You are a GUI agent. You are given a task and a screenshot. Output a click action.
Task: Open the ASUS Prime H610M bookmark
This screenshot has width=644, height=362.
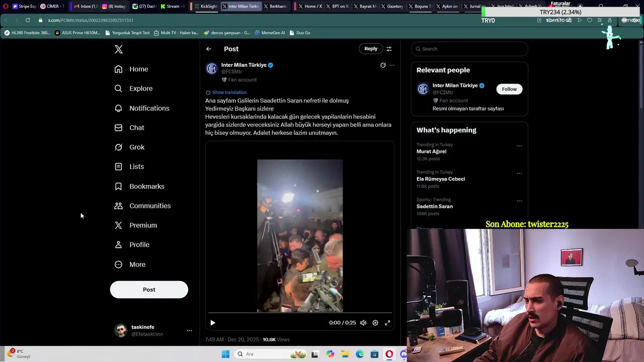[77, 33]
